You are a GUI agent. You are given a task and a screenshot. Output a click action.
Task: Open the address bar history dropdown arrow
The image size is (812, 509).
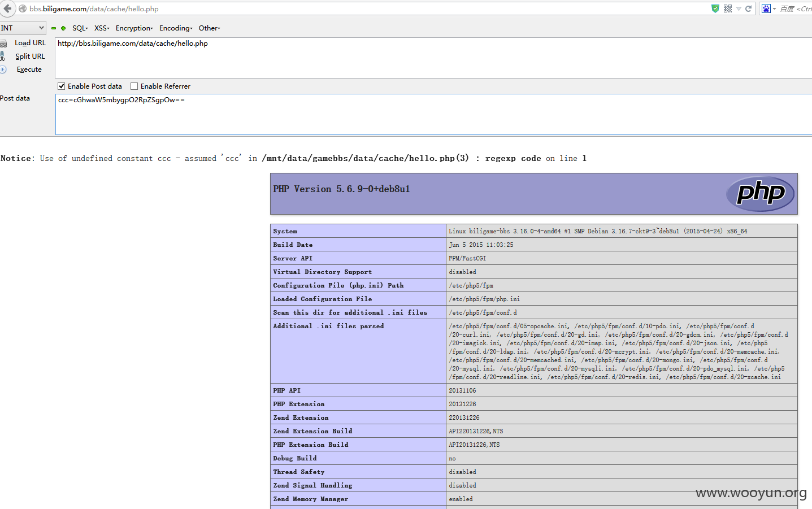pos(739,8)
